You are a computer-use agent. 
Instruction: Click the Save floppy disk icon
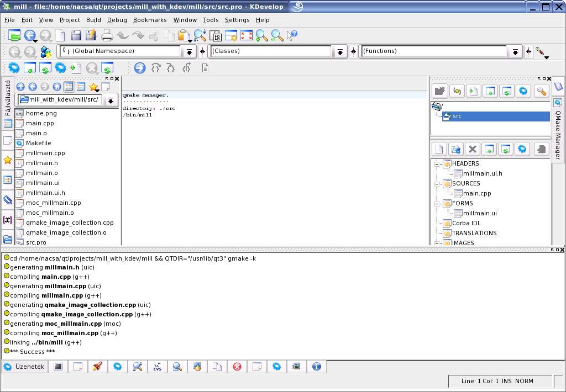click(x=76, y=35)
